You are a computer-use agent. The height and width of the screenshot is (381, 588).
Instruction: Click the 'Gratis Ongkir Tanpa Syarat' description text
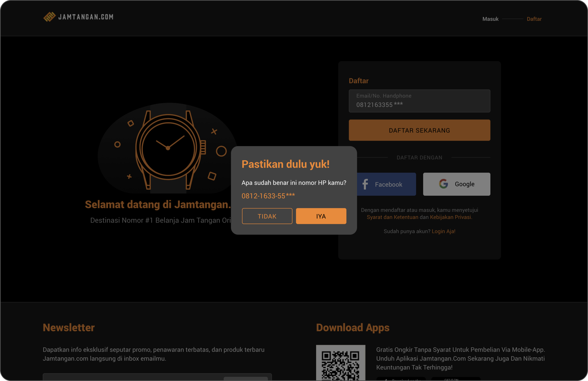click(x=461, y=359)
